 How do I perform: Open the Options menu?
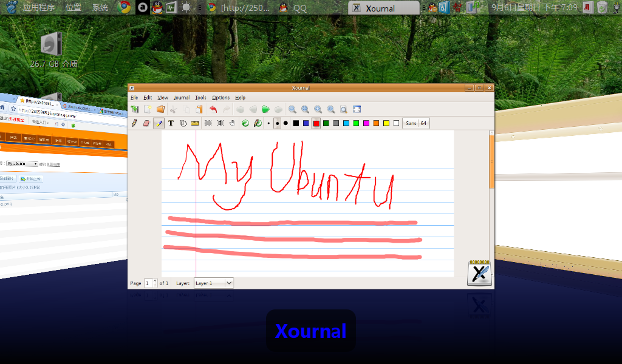pos(220,98)
